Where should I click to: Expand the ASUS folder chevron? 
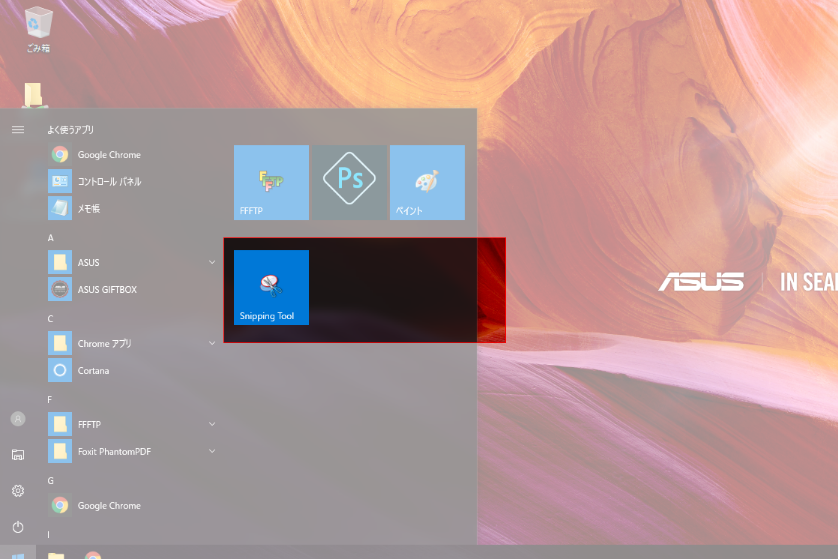coord(212,262)
